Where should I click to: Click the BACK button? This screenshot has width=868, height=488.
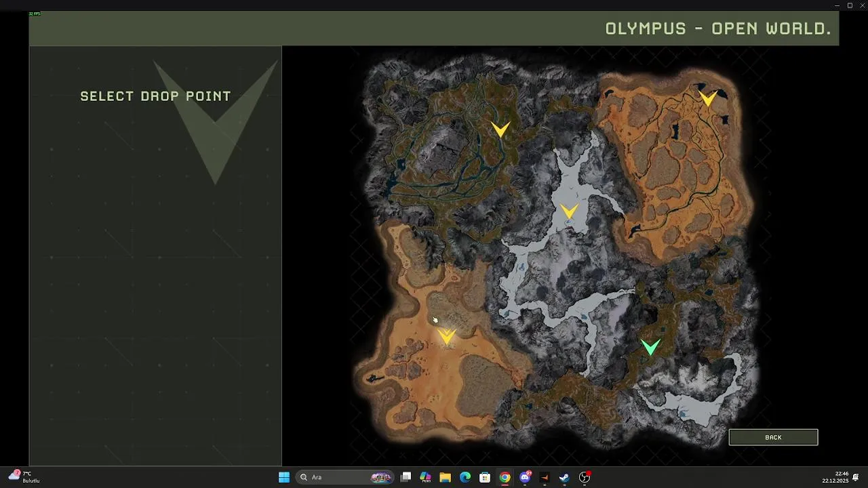pyautogui.click(x=773, y=437)
